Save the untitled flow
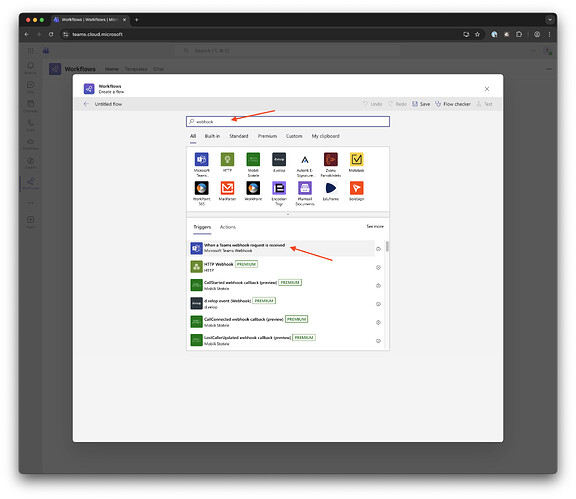 tap(421, 104)
